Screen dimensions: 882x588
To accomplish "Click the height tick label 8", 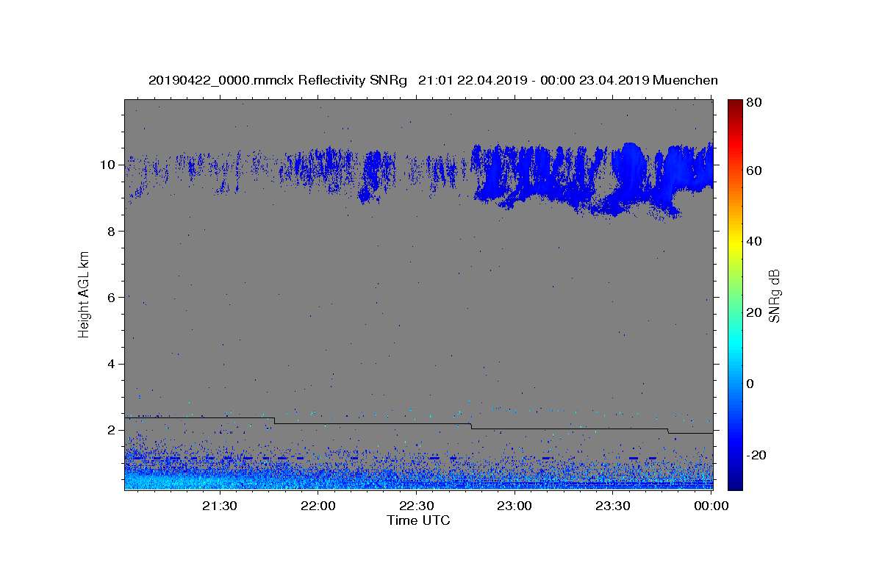I will [x=111, y=231].
